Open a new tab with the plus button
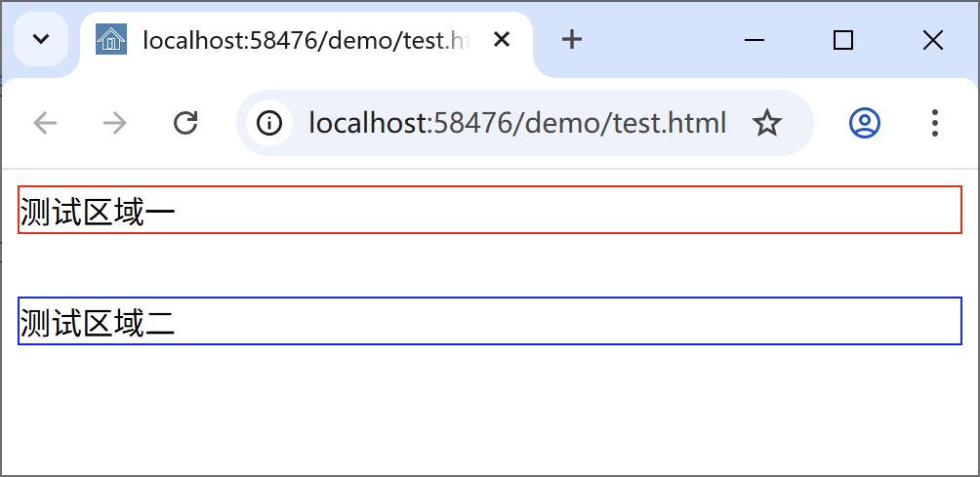Image resolution: width=980 pixels, height=477 pixels. point(572,39)
